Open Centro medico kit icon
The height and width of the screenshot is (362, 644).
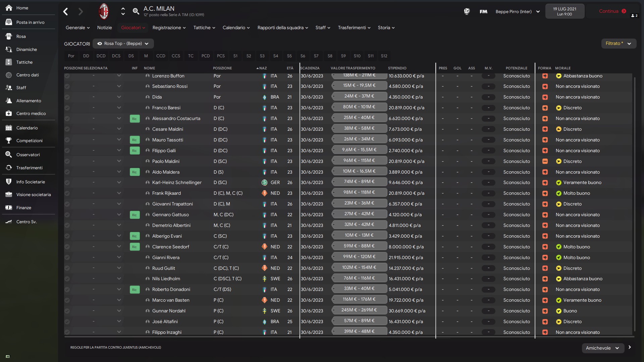[x=9, y=113]
